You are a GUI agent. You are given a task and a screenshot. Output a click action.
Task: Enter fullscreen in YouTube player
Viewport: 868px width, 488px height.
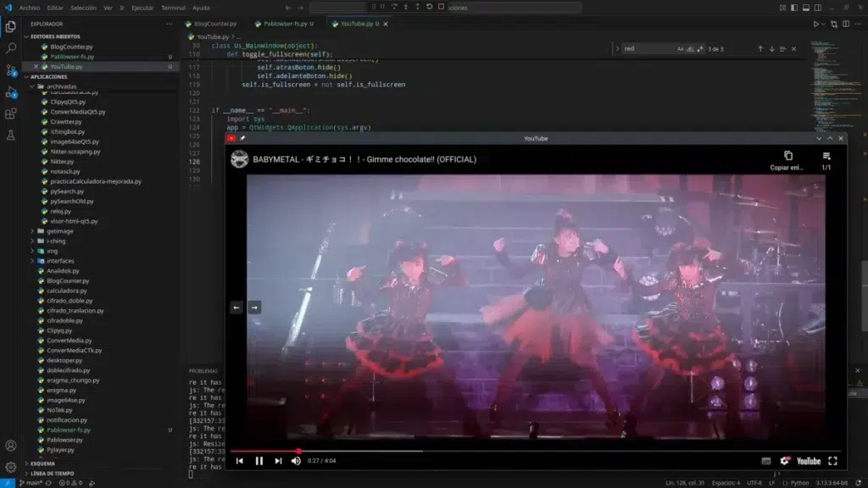tap(832, 461)
